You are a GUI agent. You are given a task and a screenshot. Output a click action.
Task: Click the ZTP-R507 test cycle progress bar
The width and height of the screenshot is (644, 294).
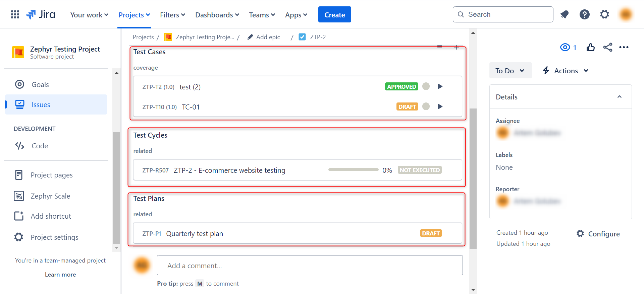(353, 170)
